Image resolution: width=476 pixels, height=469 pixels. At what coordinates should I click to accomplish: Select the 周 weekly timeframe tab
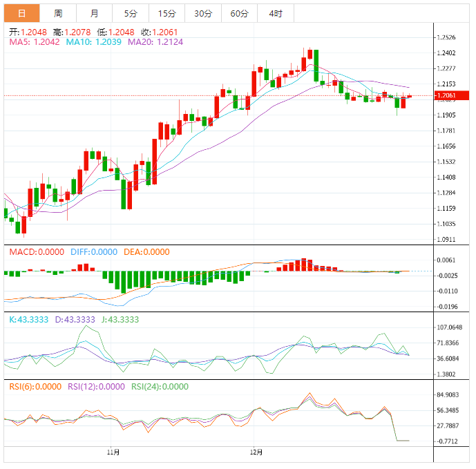click(58, 13)
